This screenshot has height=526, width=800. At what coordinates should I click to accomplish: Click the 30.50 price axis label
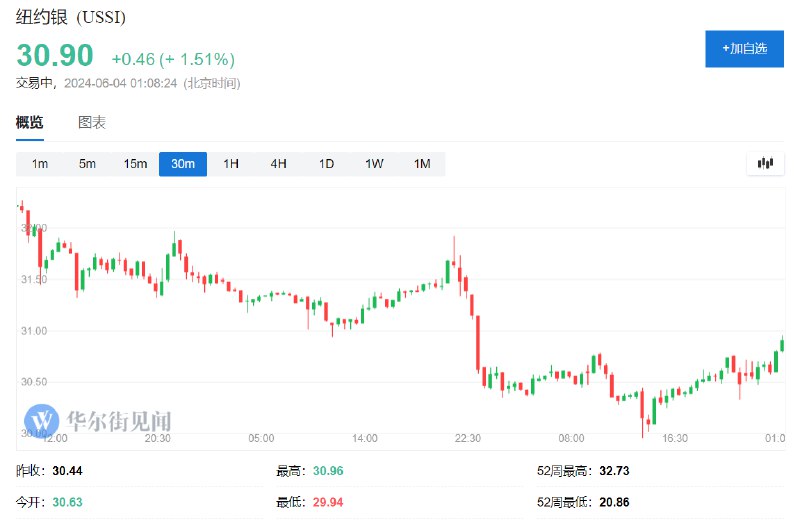click(34, 382)
